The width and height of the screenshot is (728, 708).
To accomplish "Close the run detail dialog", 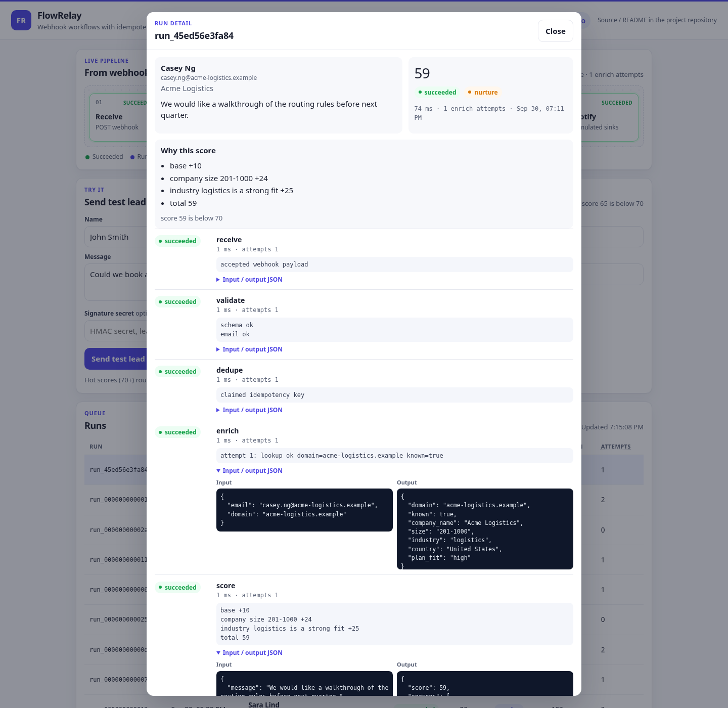I will pyautogui.click(x=555, y=31).
